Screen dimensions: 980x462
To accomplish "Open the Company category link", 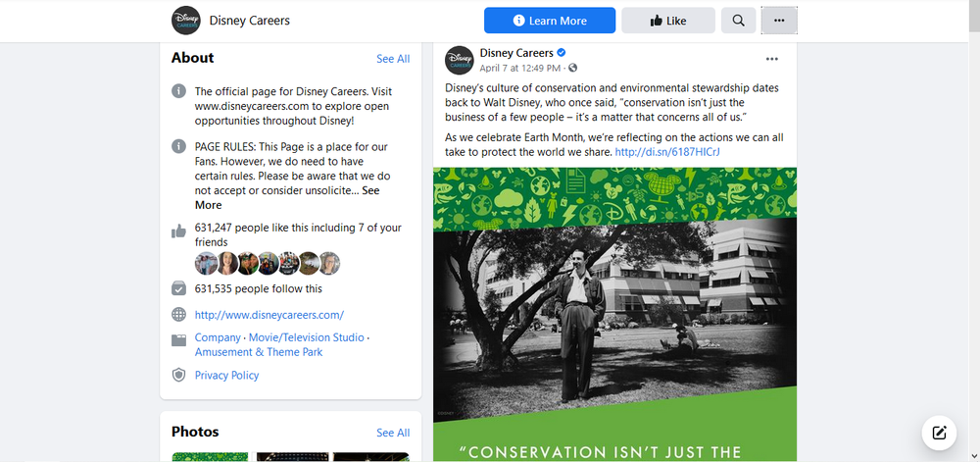I will 218,337.
